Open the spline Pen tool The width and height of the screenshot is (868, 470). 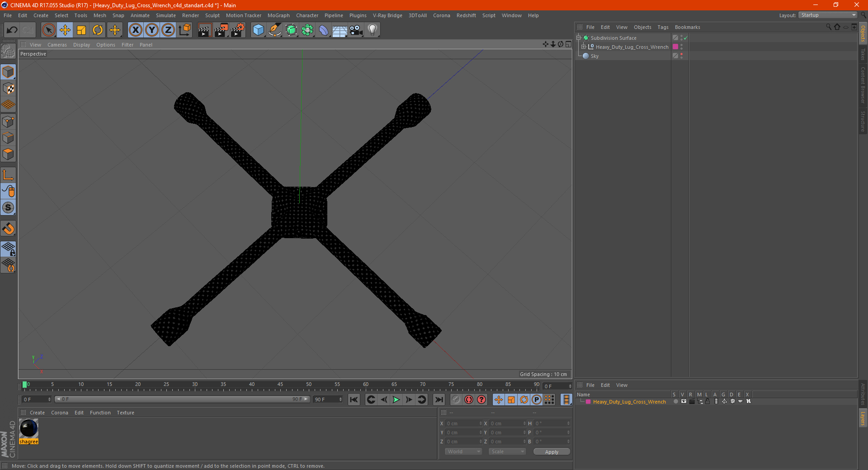pyautogui.click(x=274, y=30)
